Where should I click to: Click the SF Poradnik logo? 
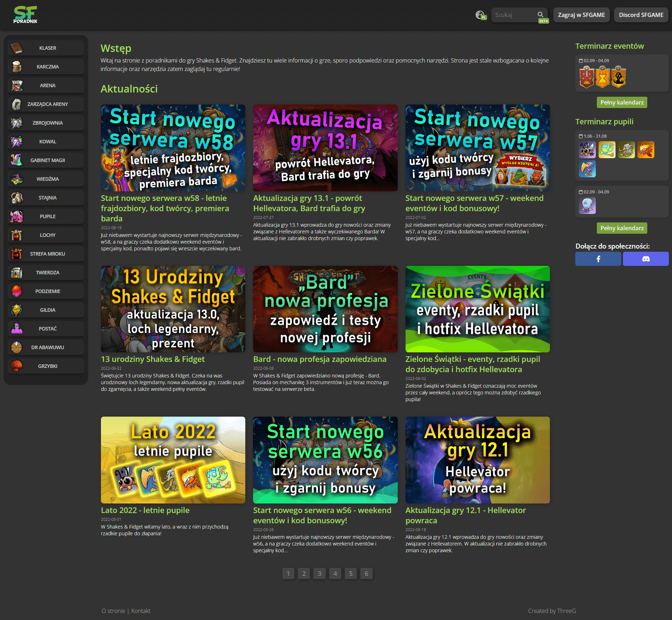pyautogui.click(x=25, y=15)
